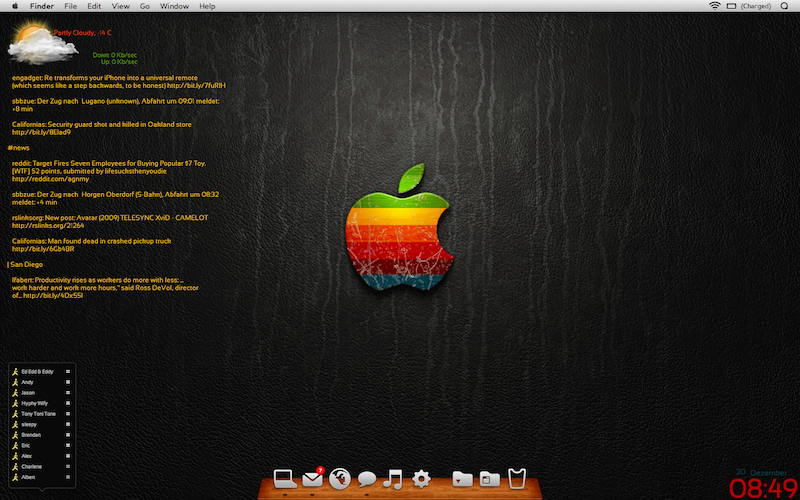Click the buddy icon beside Brendan
The height and width of the screenshot is (500, 800).
pos(15,435)
